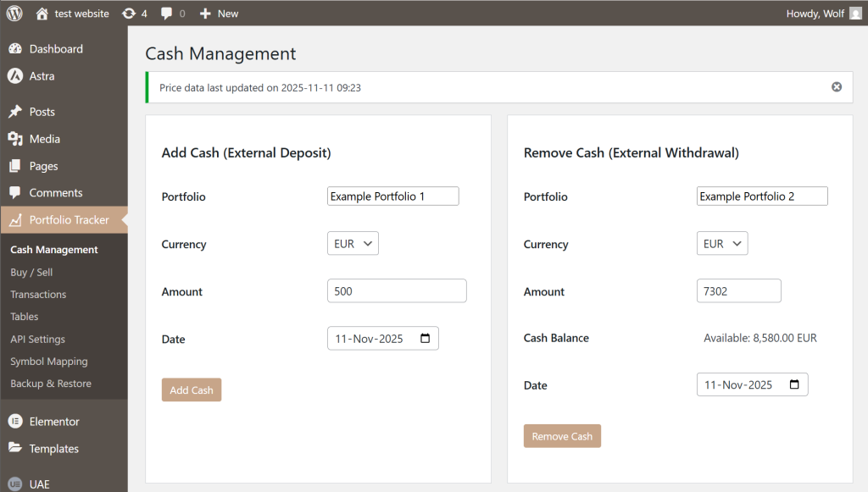Open calendar picker in Remove Cash date
The width and height of the screenshot is (868, 492).
pos(794,384)
